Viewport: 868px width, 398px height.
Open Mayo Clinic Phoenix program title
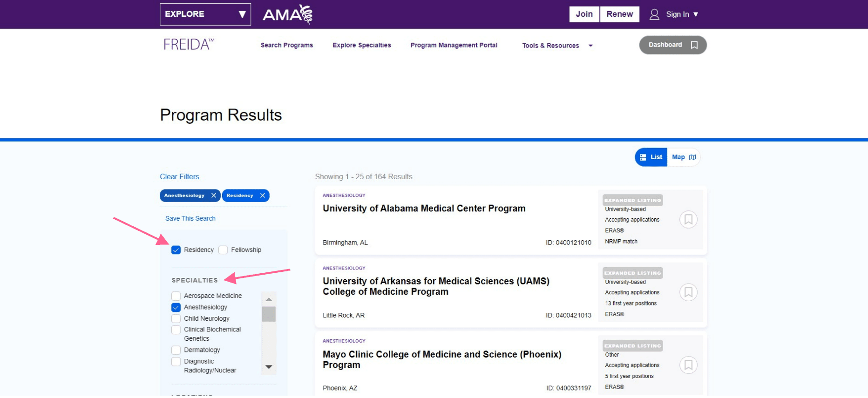[442, 359]
